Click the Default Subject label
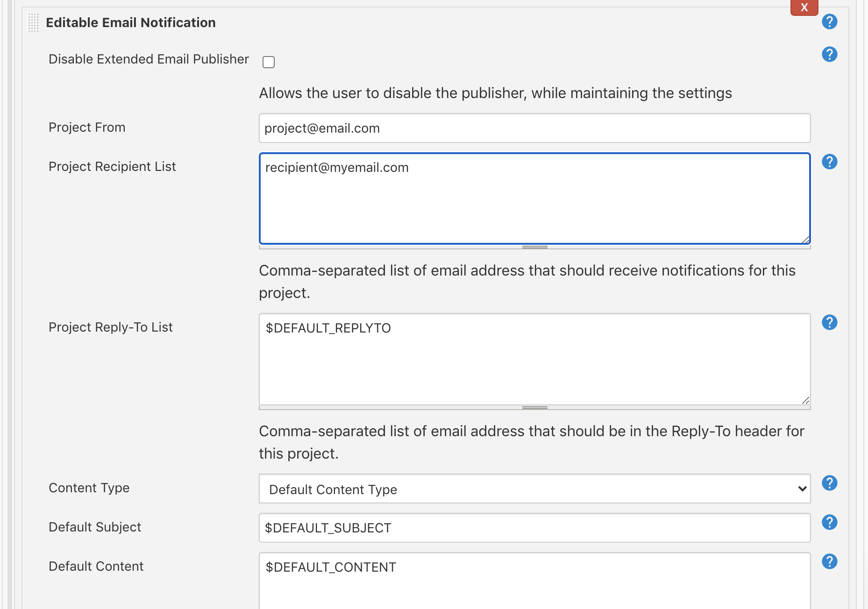Viewport: 868px width, 609px height. pyautogui.click(x=95, y=527)
